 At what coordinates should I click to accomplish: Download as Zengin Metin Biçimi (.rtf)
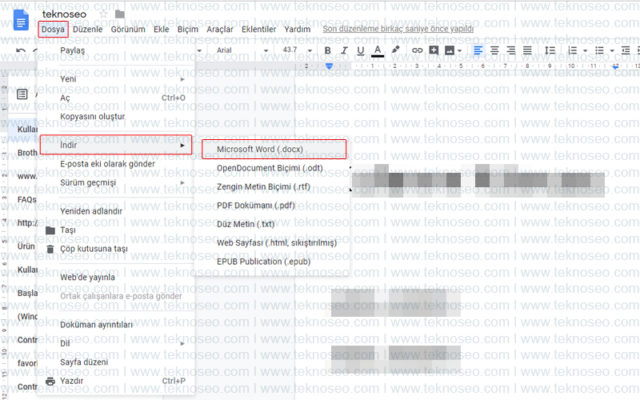(273, 187)
